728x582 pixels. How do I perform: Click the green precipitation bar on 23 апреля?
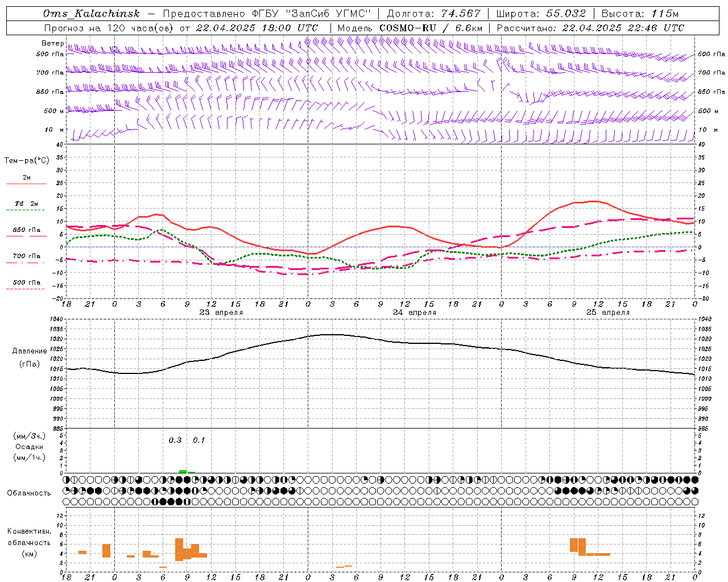coord(183,471)
